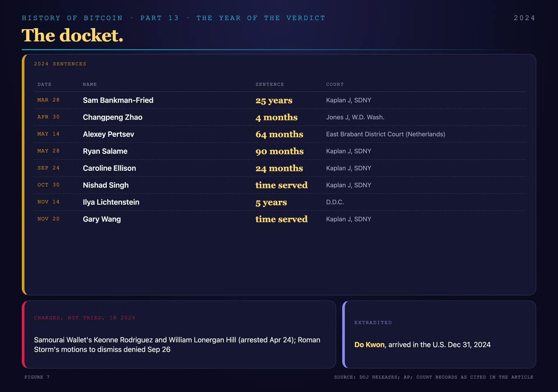Click the Samourai Wallet and Roman Storm paragraph
Screen dimensions: 558x392
point(177,345)
